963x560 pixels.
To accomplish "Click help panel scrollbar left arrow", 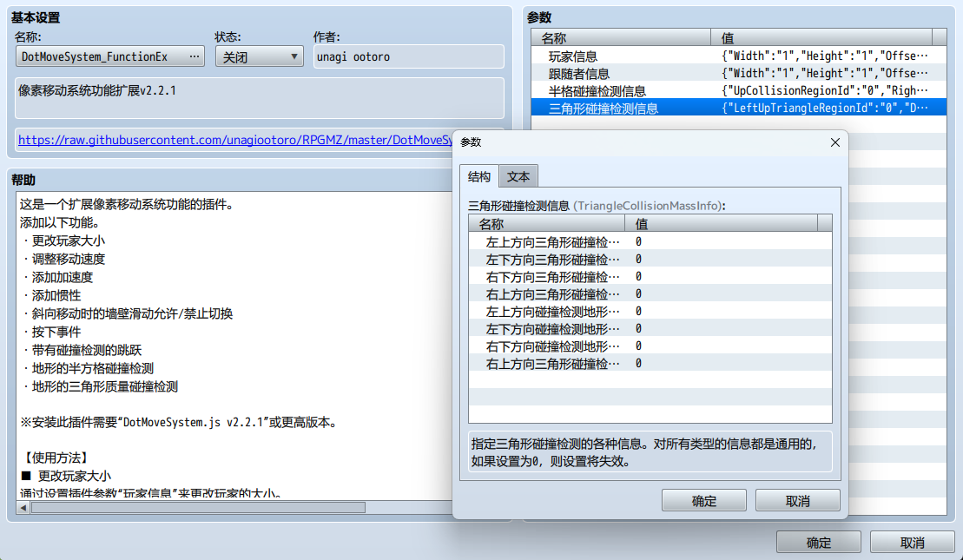I will click(23, 508).
